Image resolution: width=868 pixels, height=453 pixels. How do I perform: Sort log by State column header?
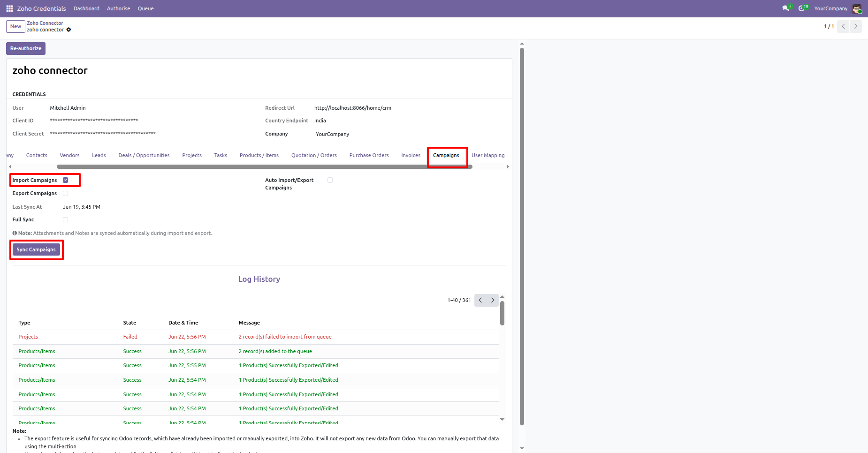pyautogui.click(x=129, y=323)
